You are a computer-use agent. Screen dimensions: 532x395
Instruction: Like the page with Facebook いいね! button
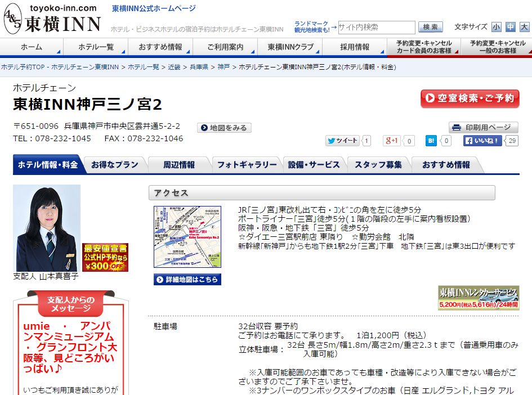[x=482, y=141]
